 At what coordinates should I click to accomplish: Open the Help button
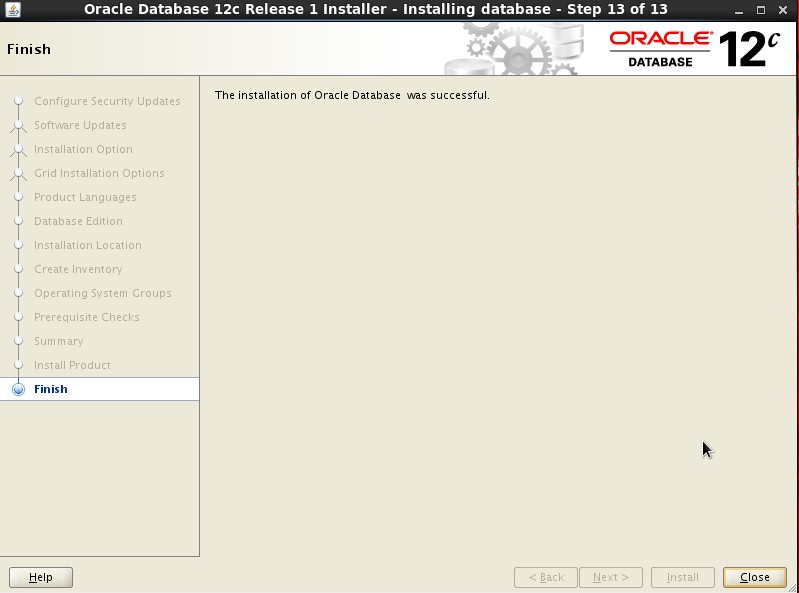pos(41,577)
